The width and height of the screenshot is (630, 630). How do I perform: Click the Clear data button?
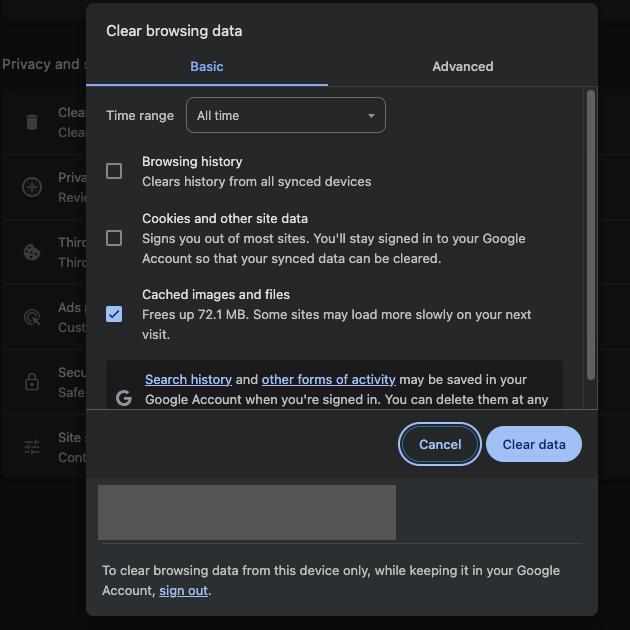(534, 444)
